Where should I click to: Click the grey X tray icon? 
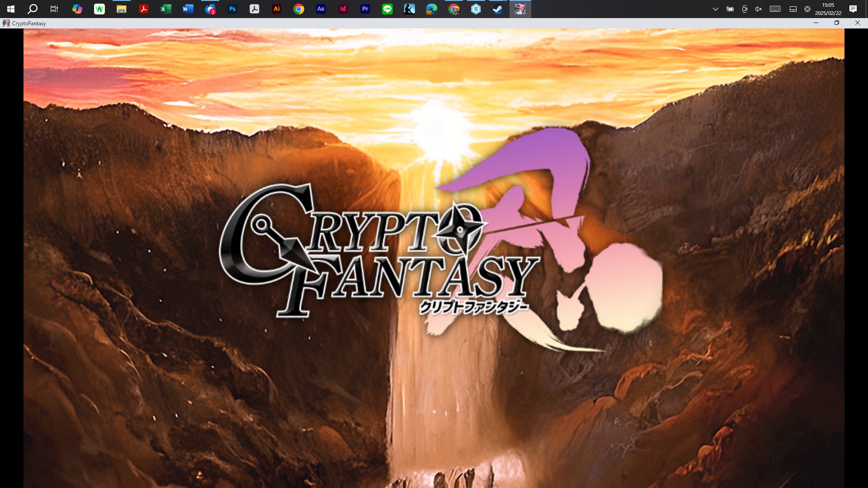807,9
